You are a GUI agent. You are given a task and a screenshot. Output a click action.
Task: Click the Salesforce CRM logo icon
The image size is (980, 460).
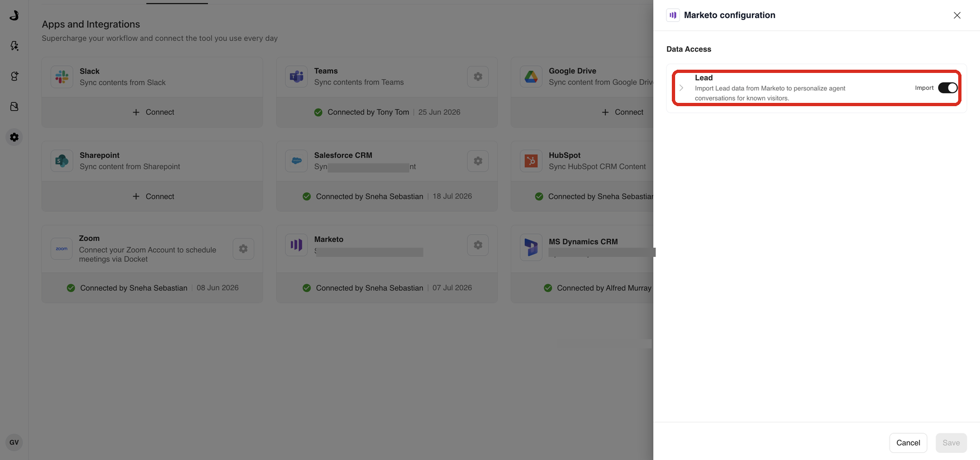point(297,161)
